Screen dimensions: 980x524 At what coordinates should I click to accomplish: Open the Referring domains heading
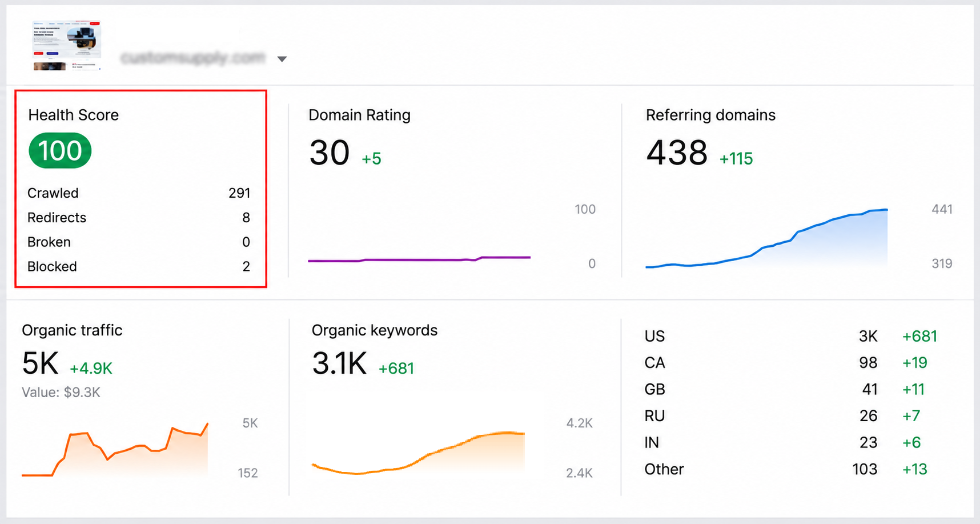(710, 115)
